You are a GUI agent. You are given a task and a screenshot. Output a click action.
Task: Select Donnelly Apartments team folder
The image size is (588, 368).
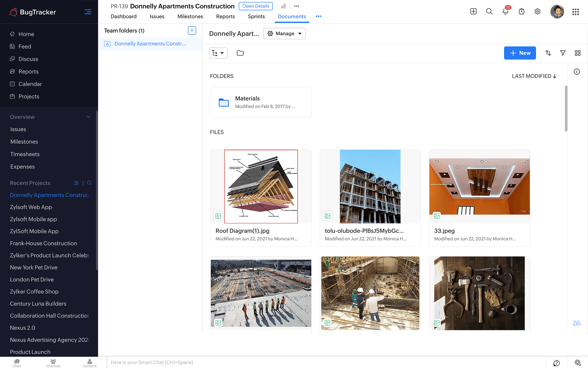tap(150, 44)
